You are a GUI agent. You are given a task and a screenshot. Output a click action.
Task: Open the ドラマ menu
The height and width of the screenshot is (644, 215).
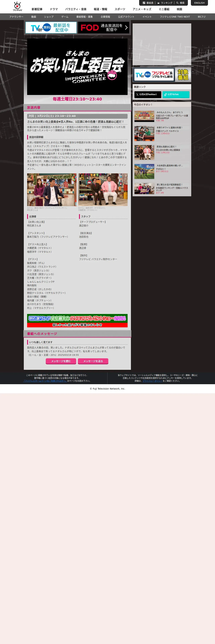click(54, 9)
